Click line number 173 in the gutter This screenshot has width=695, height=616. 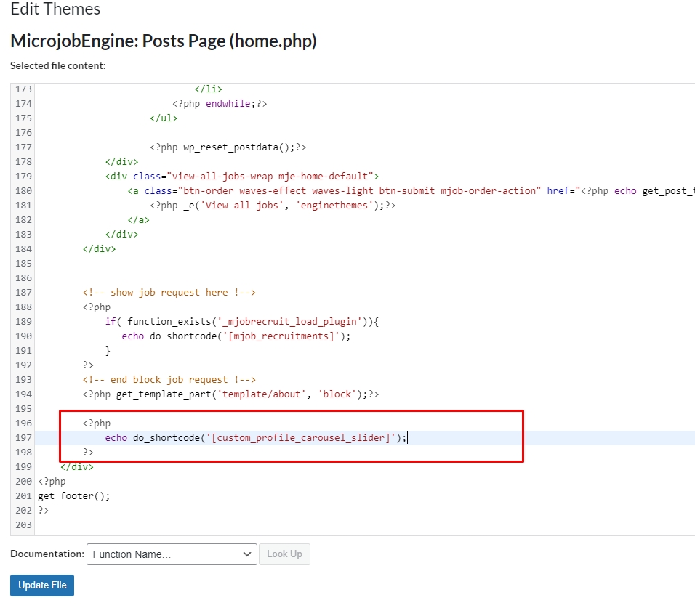click(23, 89)
